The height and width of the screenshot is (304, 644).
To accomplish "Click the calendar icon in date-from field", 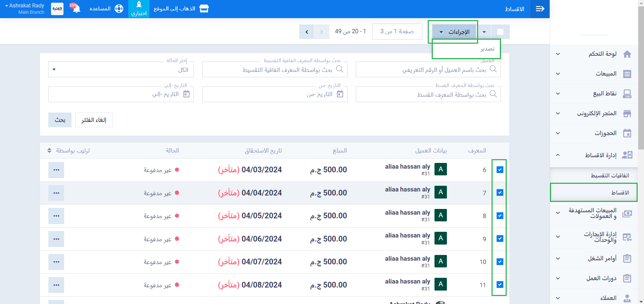I will click(340, 94).
